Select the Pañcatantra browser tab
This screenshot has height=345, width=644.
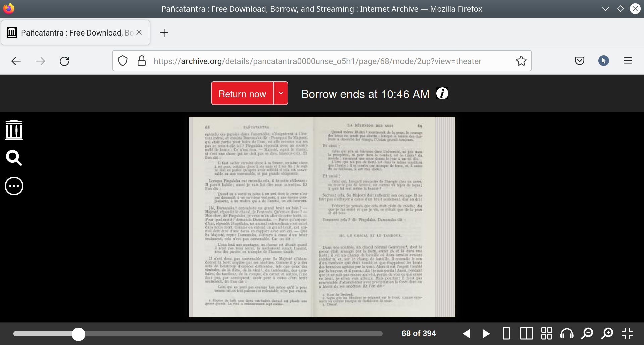pos(72,33)
